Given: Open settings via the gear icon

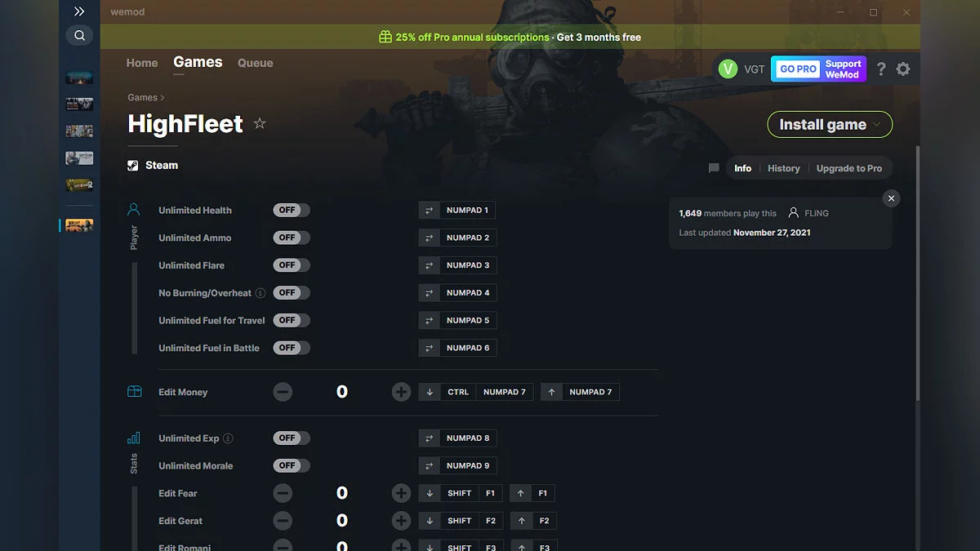Looking at the screenshot, I should (902, 69).
